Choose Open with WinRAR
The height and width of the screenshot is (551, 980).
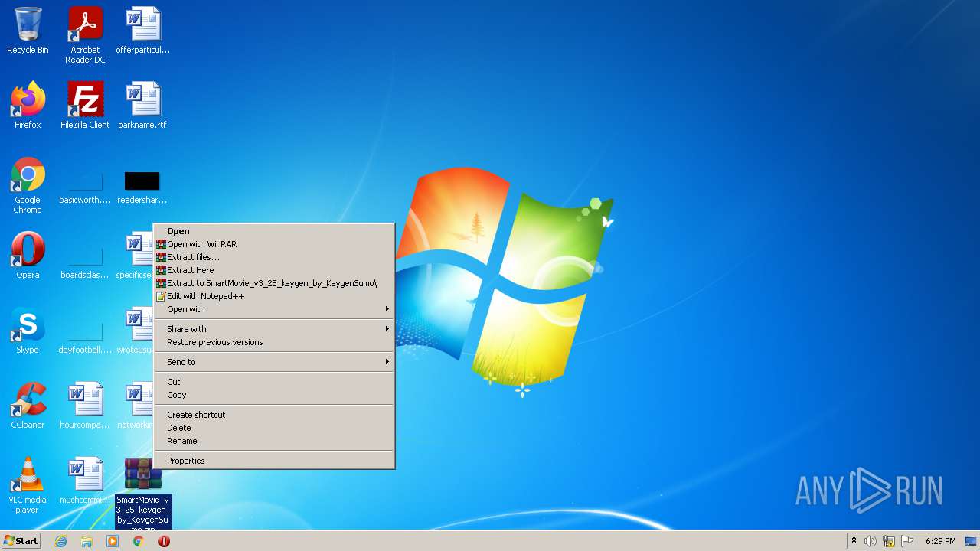[x=274, y=244]
